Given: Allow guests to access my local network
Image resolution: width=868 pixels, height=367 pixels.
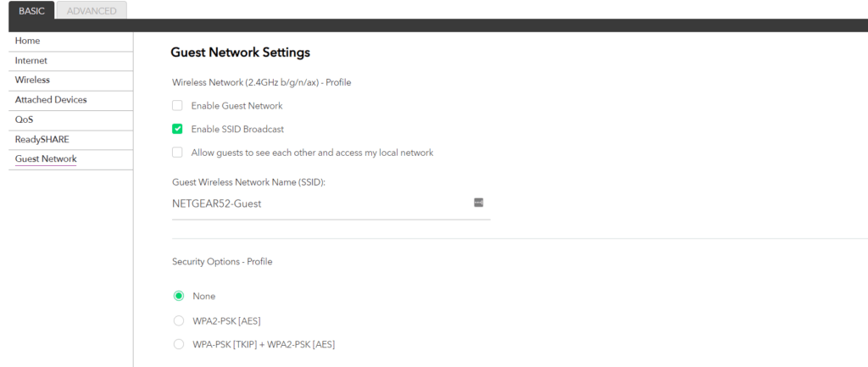Looking at the screenshot, I should (x=177, y=153).
